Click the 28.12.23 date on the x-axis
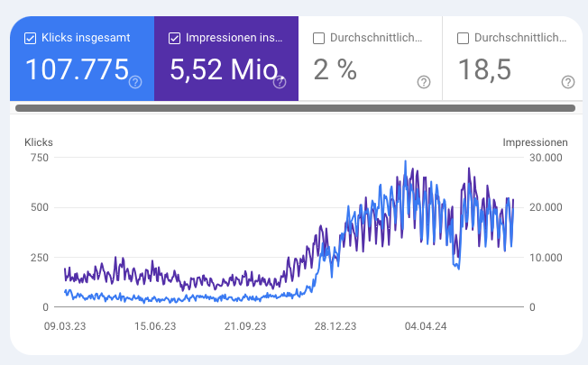 (335, 327)
